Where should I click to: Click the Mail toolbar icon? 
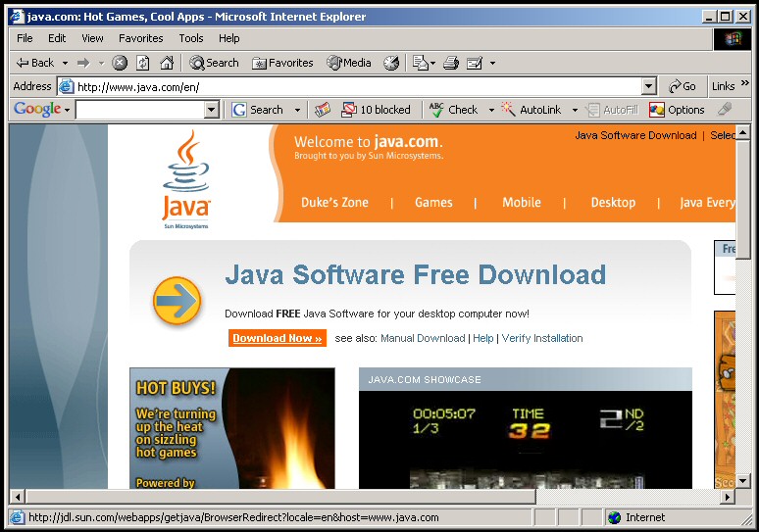pyautogui.click(x=420, y=63)
